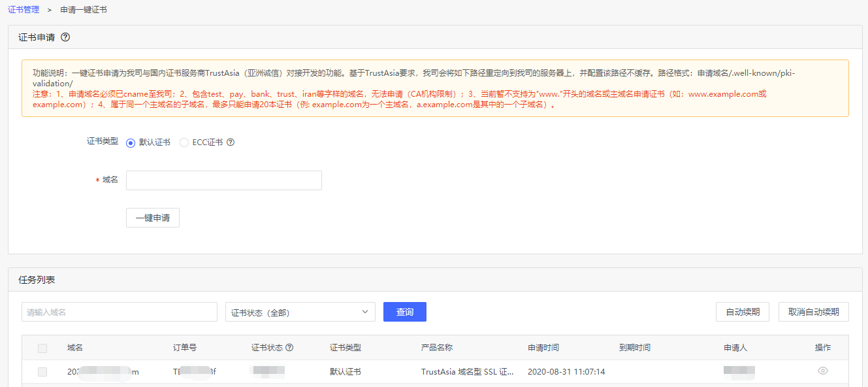Check the first domain row checkbox
The width and height of the screenshot is (868, 387).
coord(42,372)
